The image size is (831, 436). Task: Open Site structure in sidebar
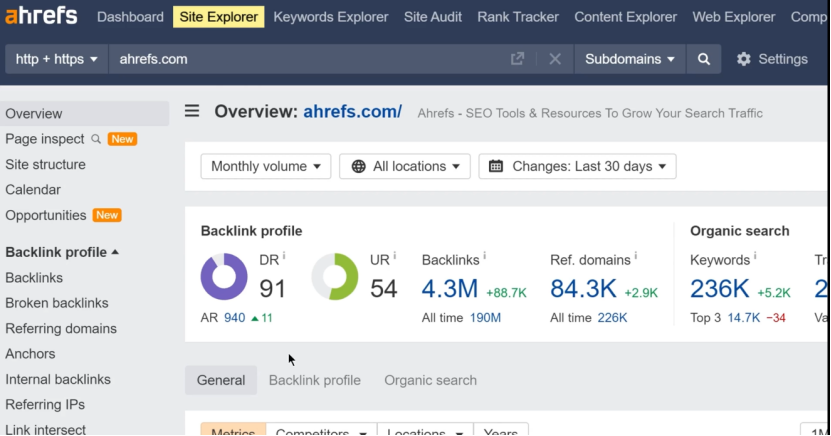[45, 164]
